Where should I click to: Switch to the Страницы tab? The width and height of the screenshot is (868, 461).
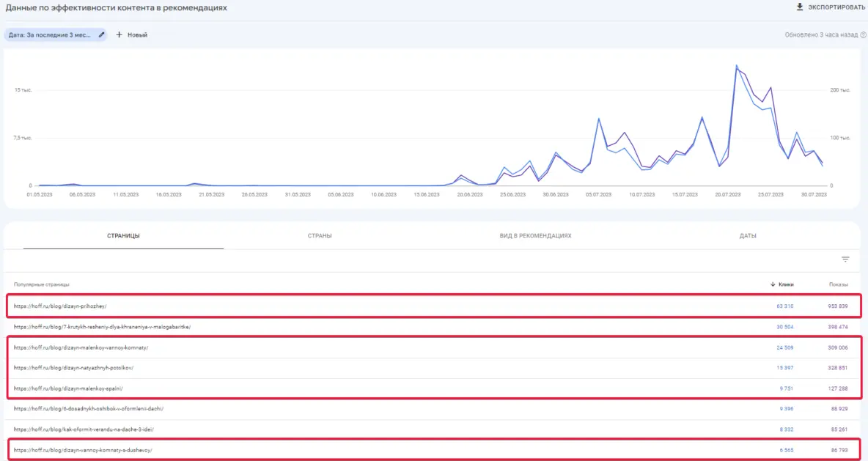(123, 236)
